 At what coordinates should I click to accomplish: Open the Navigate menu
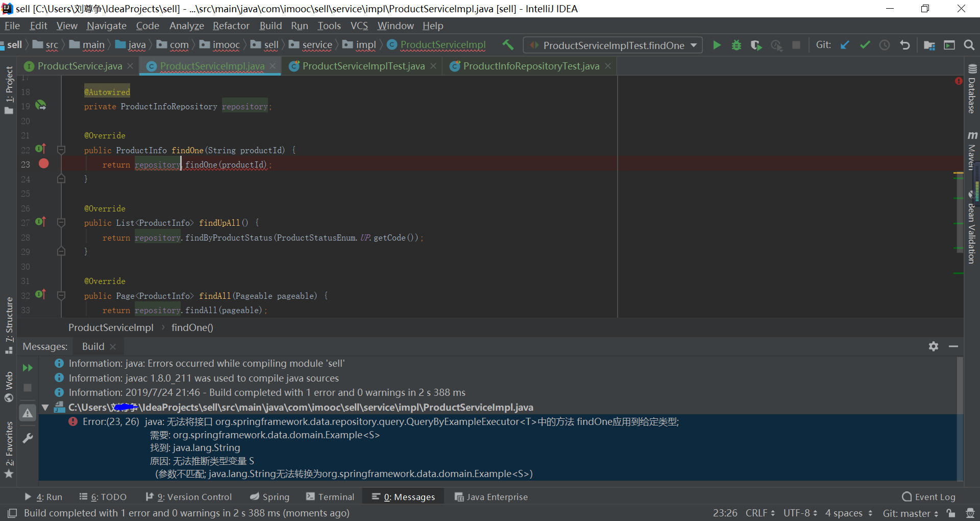tap(106, 26)
